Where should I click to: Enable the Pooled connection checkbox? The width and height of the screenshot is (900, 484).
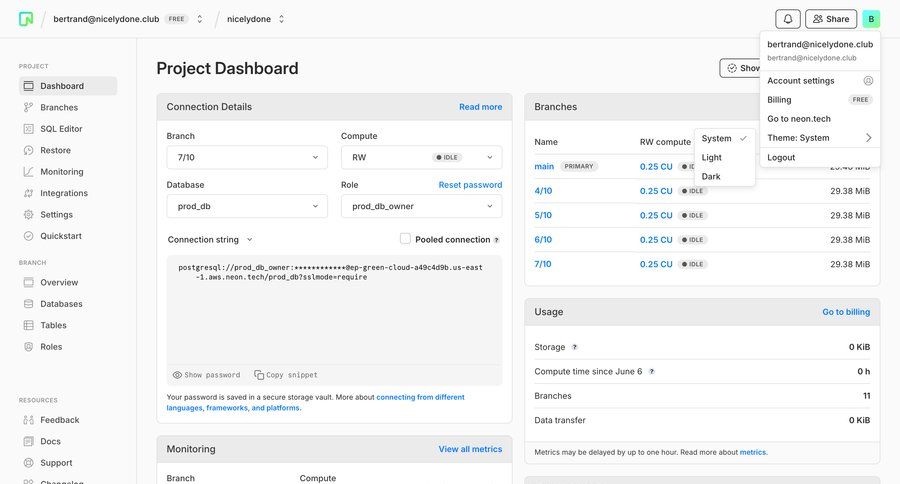tap(405, 239)
